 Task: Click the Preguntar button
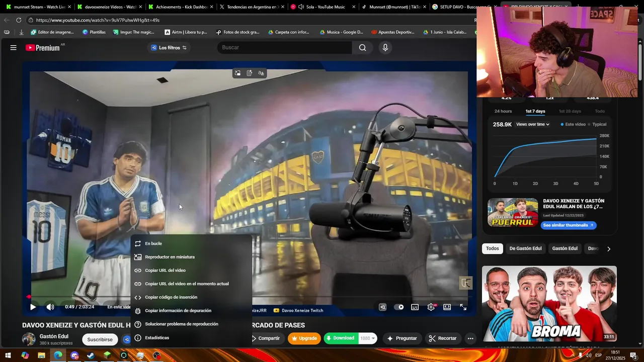[x=401, y=338]
